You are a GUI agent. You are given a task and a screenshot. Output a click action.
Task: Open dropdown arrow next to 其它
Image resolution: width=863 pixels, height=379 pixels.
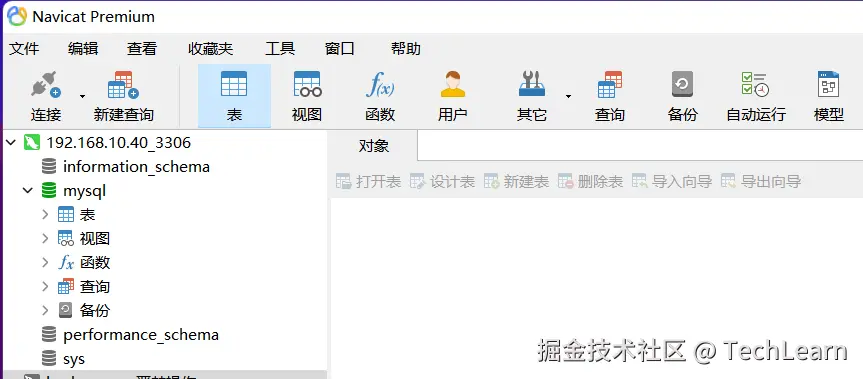[x=568, y=97]
